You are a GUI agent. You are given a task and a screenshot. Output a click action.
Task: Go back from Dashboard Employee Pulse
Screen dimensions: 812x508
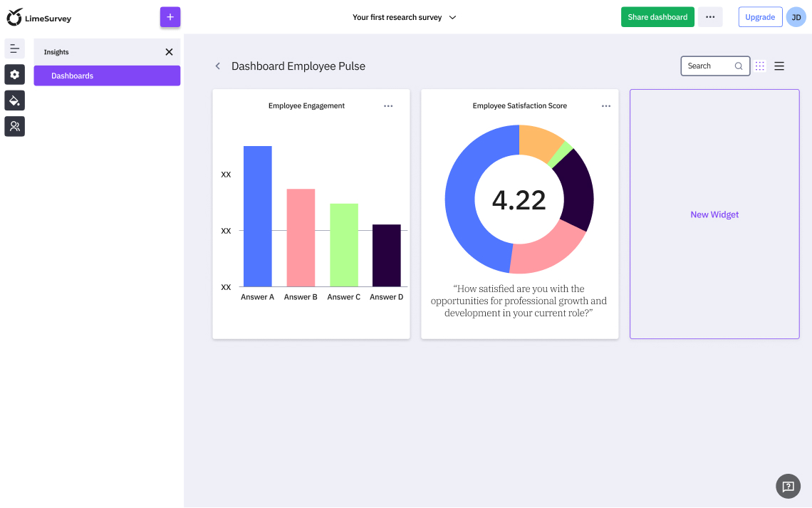click(217, 66)
